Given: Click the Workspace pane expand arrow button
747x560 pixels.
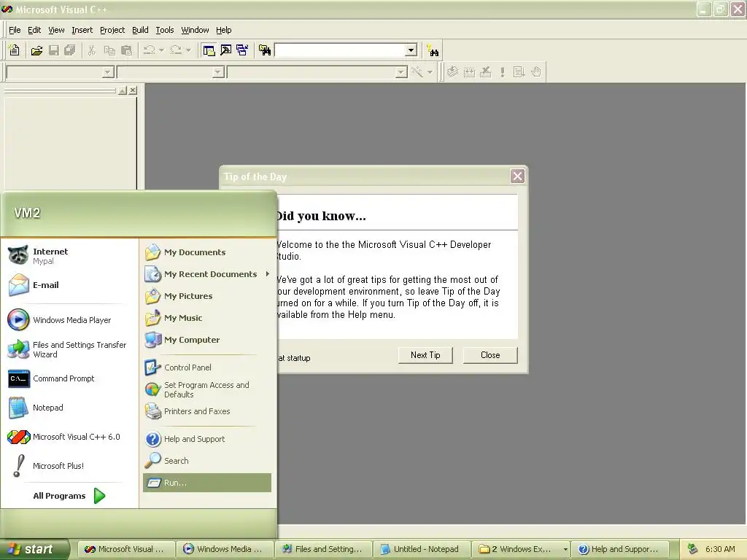Looking at the screenshot, I should (123, 90).
